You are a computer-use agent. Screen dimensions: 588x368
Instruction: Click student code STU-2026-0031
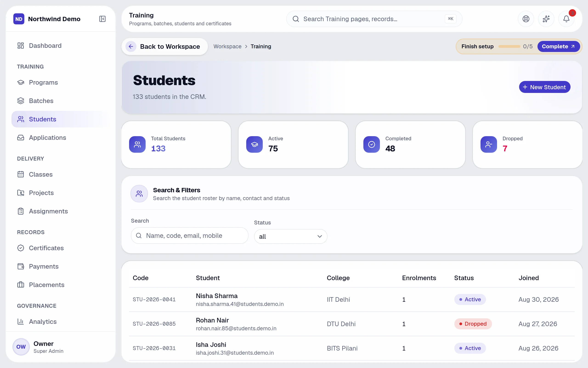click(154, 348)
